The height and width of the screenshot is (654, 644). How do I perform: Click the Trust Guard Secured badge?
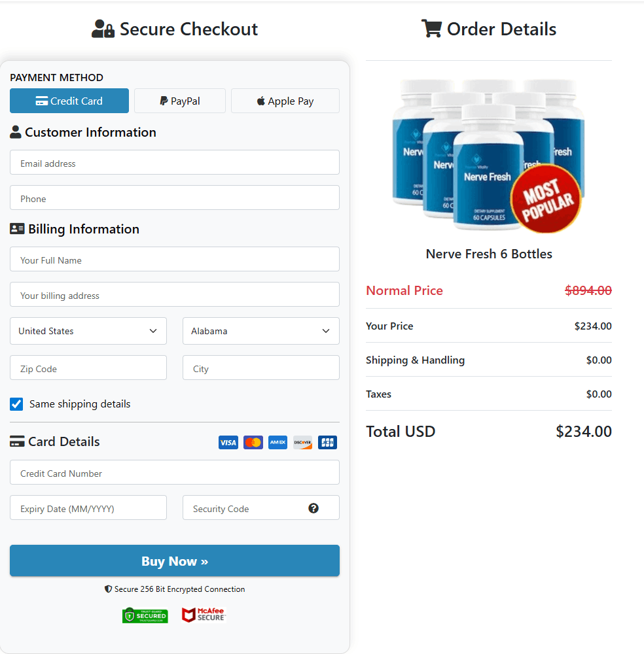pyautogui.click(x=145, y=615)
